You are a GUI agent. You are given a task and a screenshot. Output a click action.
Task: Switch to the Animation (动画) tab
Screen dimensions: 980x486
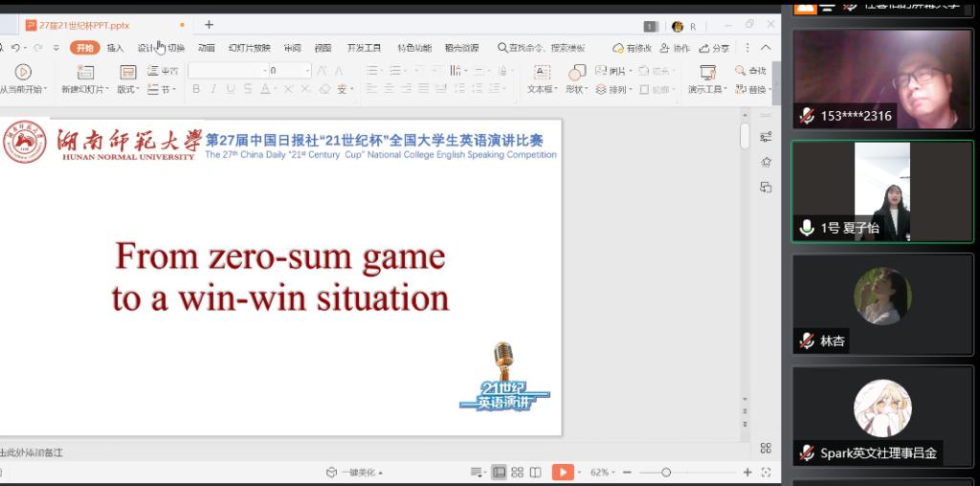point(206,48)
